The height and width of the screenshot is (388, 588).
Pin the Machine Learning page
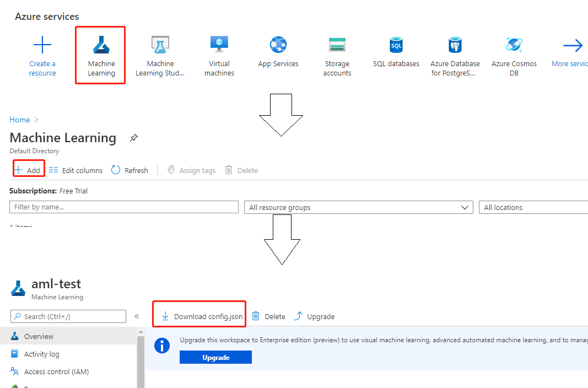click(x=134, y=138)
